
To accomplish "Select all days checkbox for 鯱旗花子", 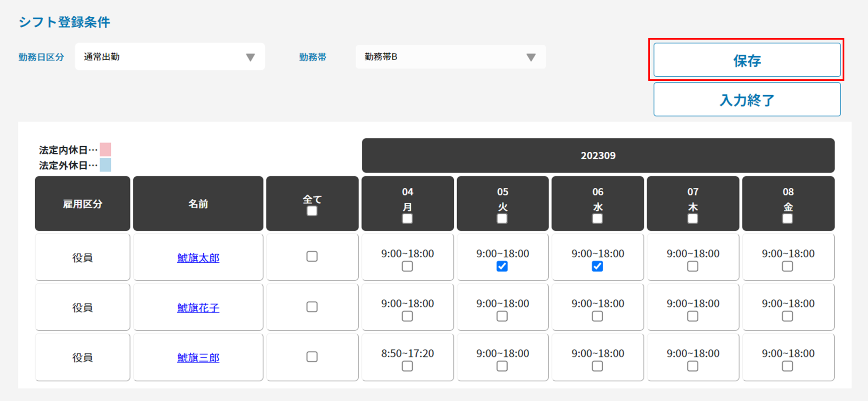I will coord(312,307).
